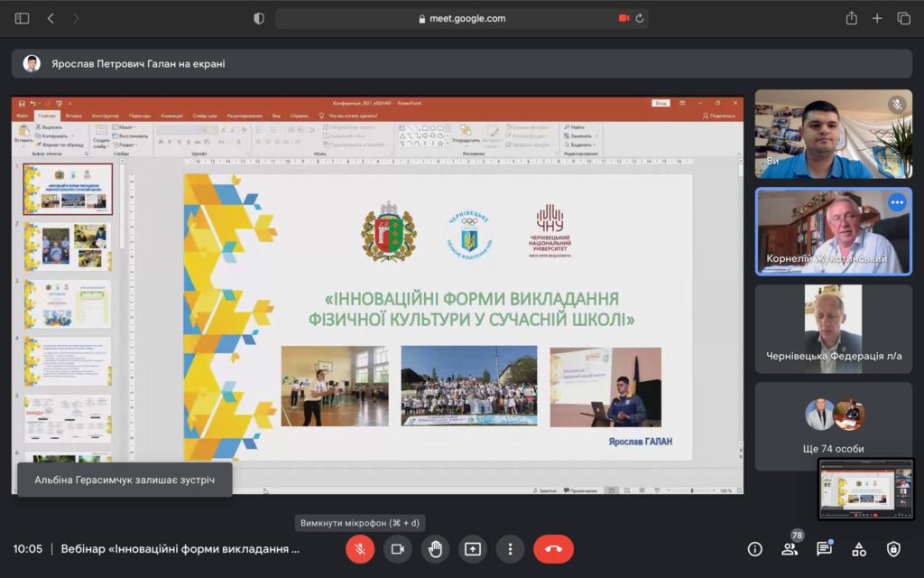924x578 pixels.
Task: Open the Activities shapes icon
Action: coord(859,549)
